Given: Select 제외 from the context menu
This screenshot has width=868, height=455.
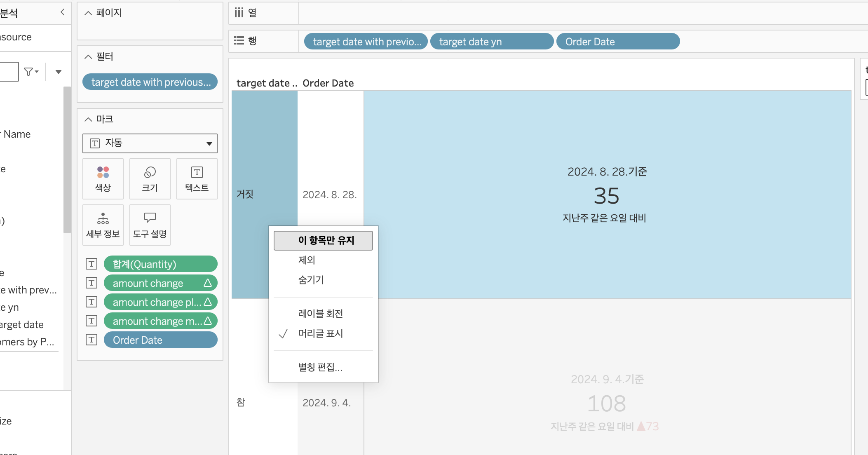Looking at the screenshot, I should [x=307, y=260].
